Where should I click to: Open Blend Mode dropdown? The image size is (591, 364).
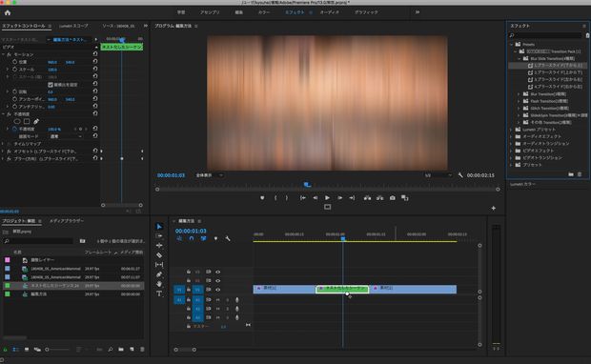click(x=67, y=136)
